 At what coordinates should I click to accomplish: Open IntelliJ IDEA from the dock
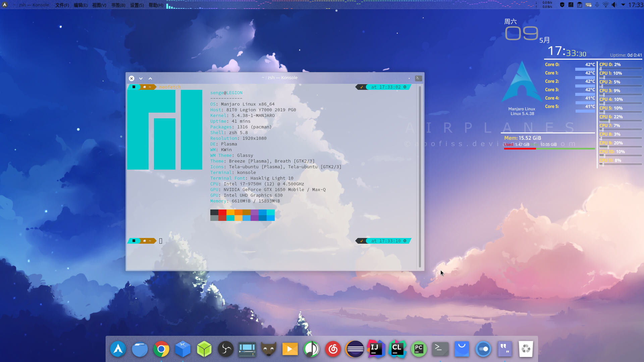coord(376,349)
